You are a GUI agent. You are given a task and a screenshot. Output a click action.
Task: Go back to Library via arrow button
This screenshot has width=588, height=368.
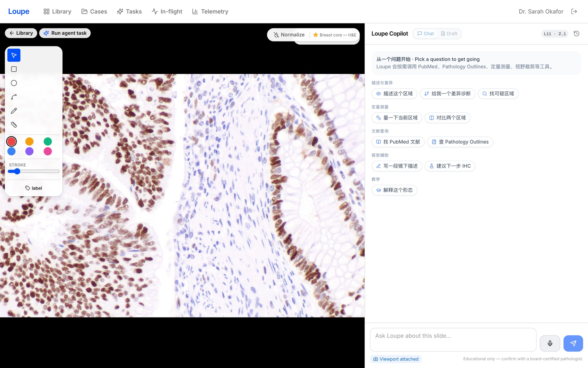21,33
